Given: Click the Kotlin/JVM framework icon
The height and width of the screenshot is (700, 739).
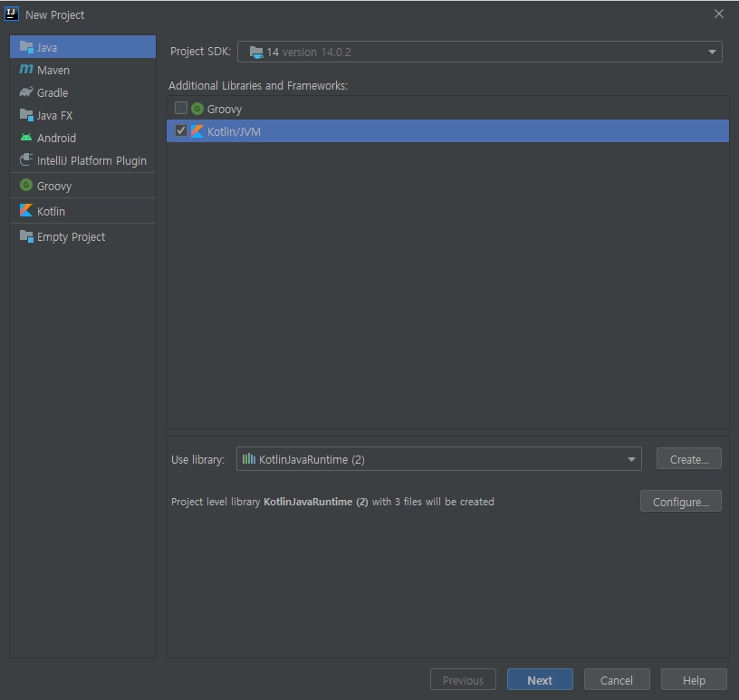Looking at the screenshot, I should pos(197,131).
